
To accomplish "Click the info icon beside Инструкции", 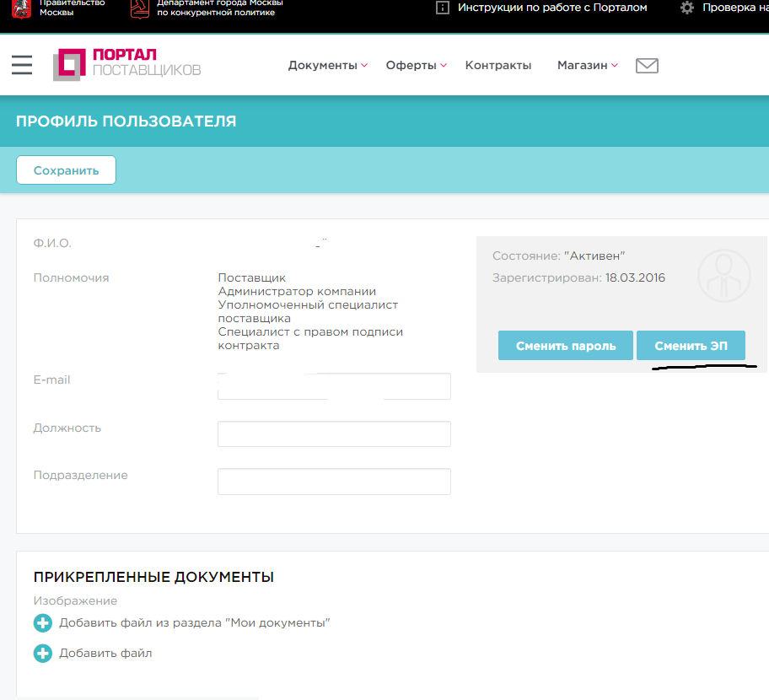I will pos(442,8).
